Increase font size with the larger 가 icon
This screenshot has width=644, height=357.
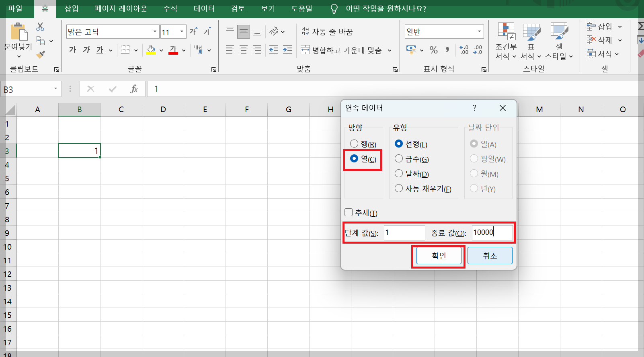[193, 31]
